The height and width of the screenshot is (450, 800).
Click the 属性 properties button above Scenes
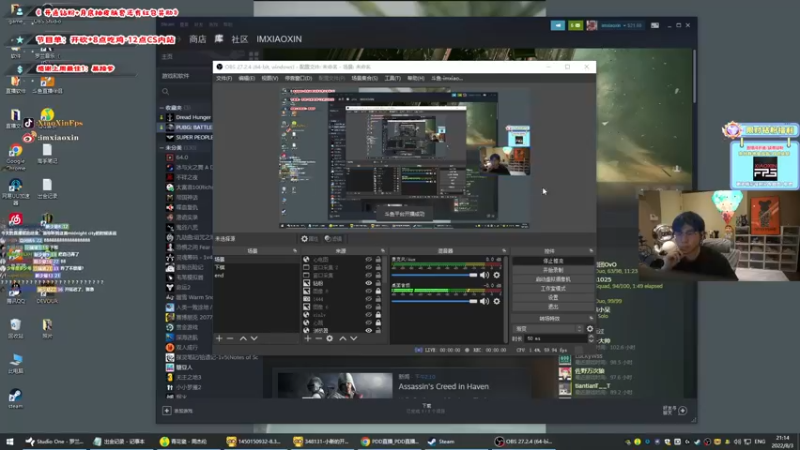coord(309,239)
